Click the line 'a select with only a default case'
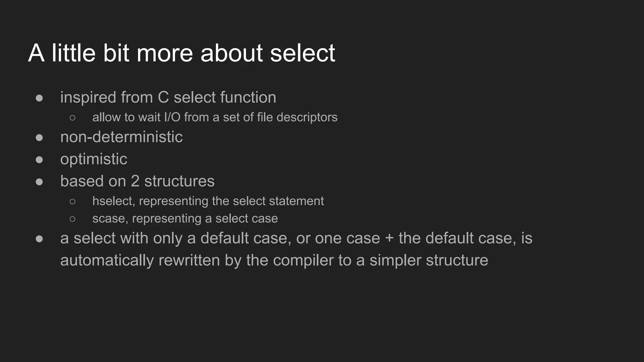The image size is (644, 362). pos(296,238)
